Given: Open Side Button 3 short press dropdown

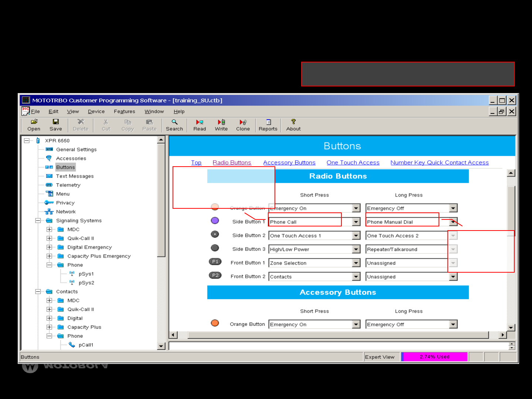Looking at the screenshot, I should [356, 249].
